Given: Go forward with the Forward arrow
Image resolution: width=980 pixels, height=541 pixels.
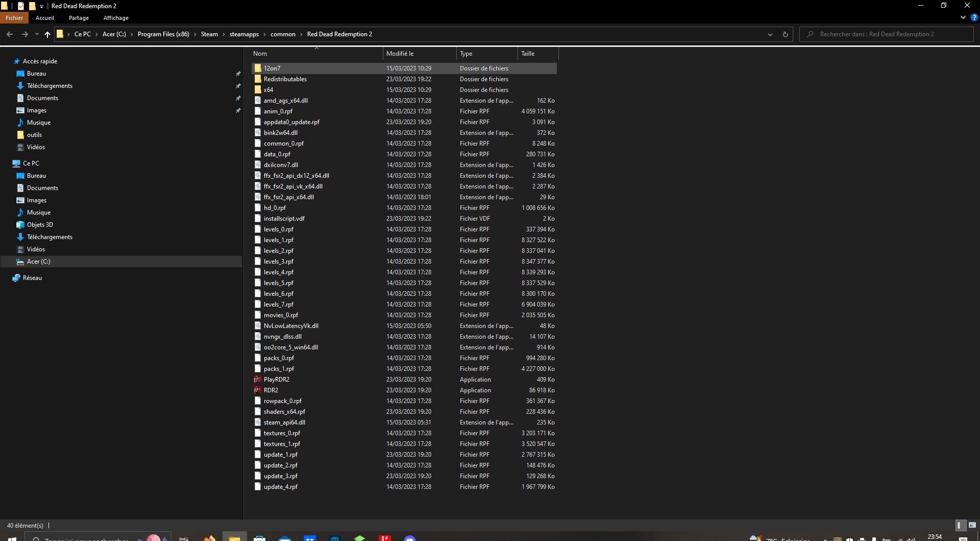Looking at the screenshot, I should [24, 34].
